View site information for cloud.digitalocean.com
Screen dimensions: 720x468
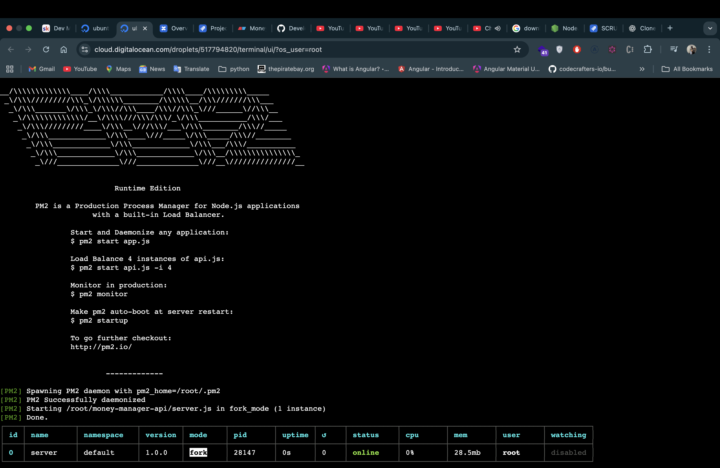pos(84,50)
